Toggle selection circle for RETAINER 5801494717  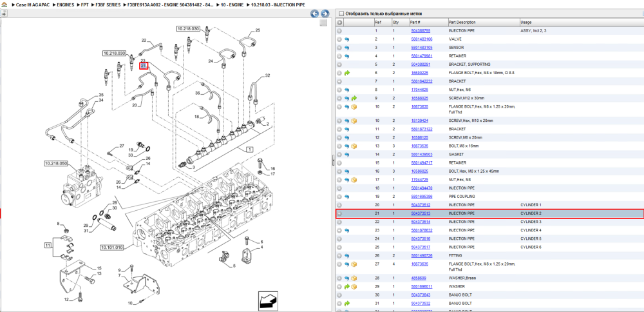339,163
